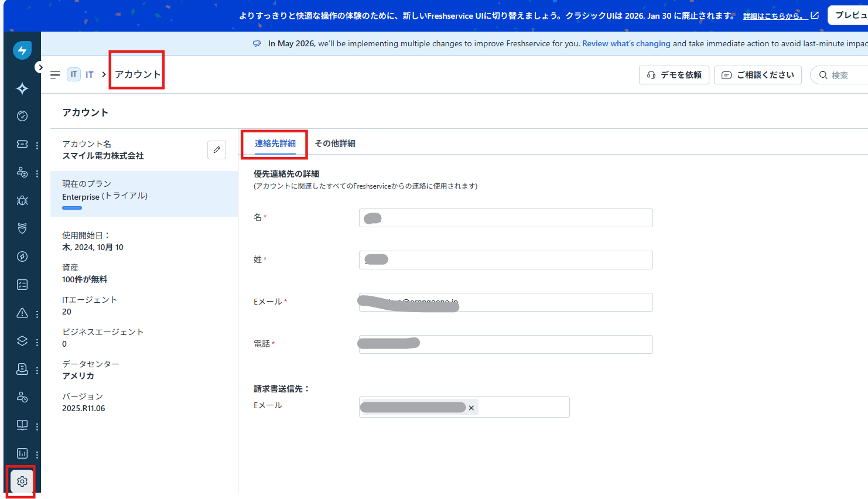Click the アカウント breadcrumb item

coord(138,74)
